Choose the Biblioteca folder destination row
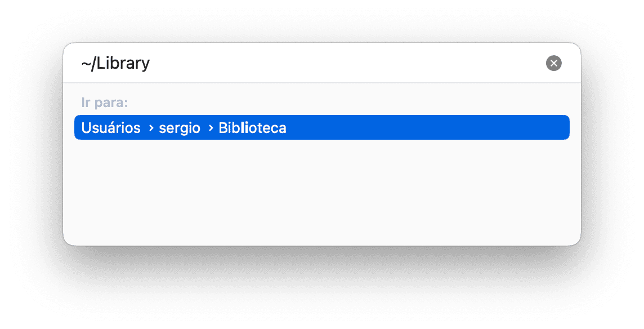 pos(321,127)
